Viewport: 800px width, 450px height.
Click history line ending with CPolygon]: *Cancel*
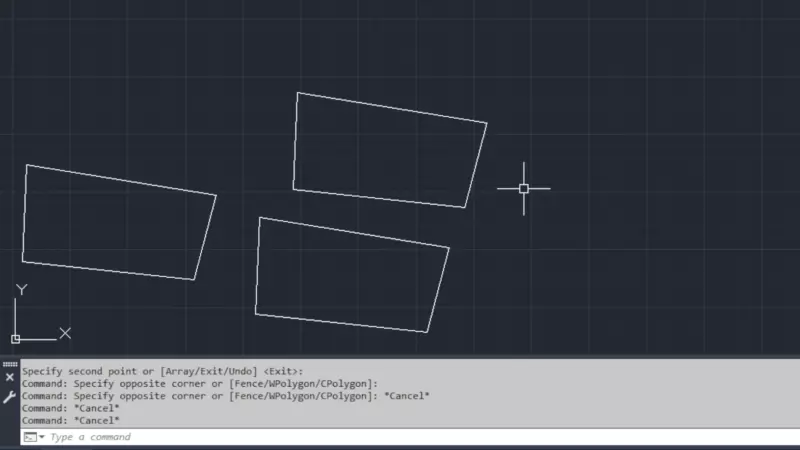(x=226, y=396)
